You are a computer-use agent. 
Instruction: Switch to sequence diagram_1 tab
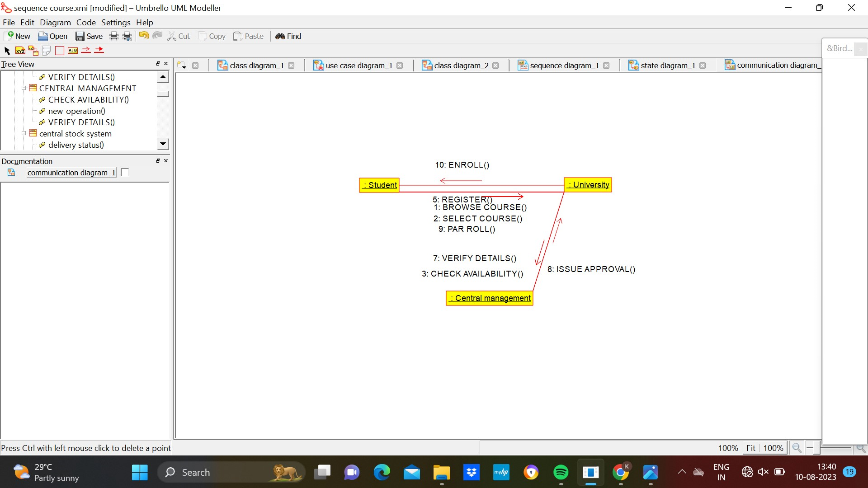(564, 66)
